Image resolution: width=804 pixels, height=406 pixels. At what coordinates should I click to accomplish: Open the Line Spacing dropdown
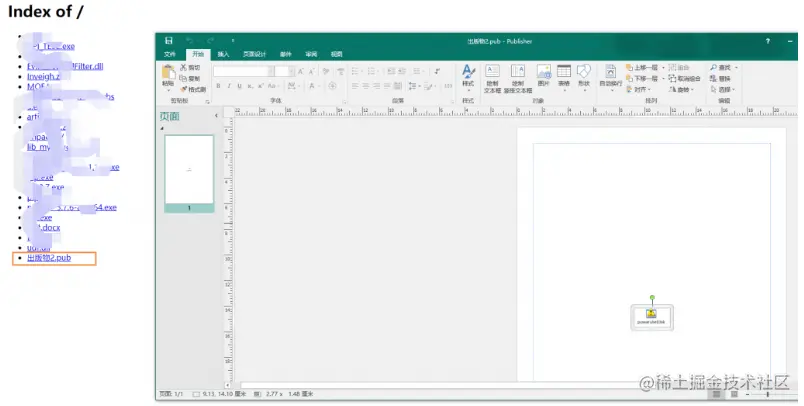tap(414, 86)
